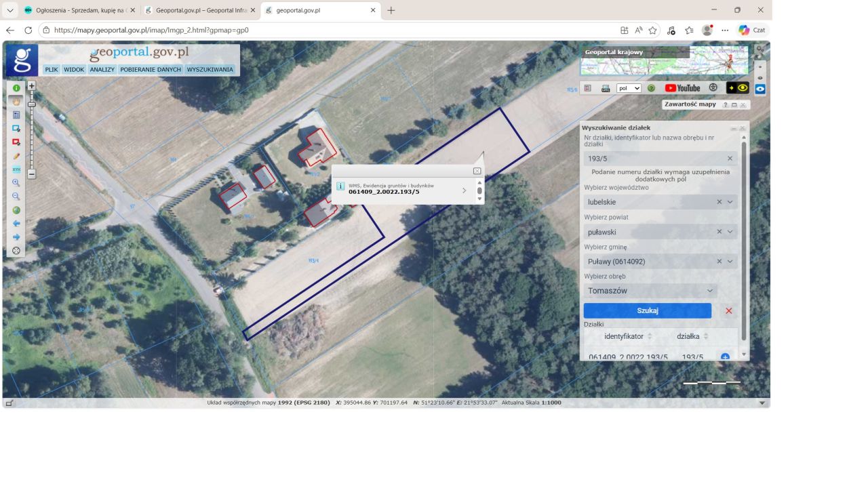
Task: Select the hand pan tool
Action: [16, 101]
